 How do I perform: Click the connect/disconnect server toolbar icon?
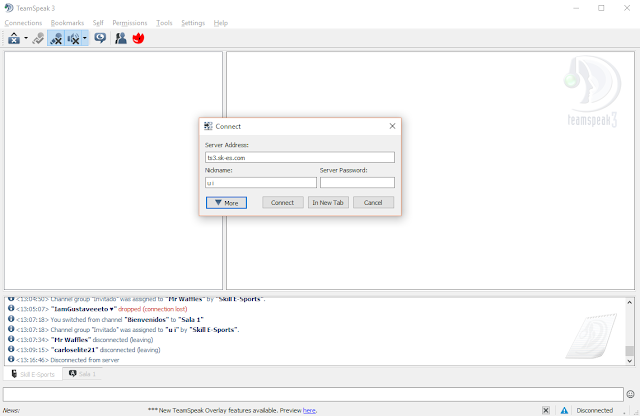click(x=14, y=38)
